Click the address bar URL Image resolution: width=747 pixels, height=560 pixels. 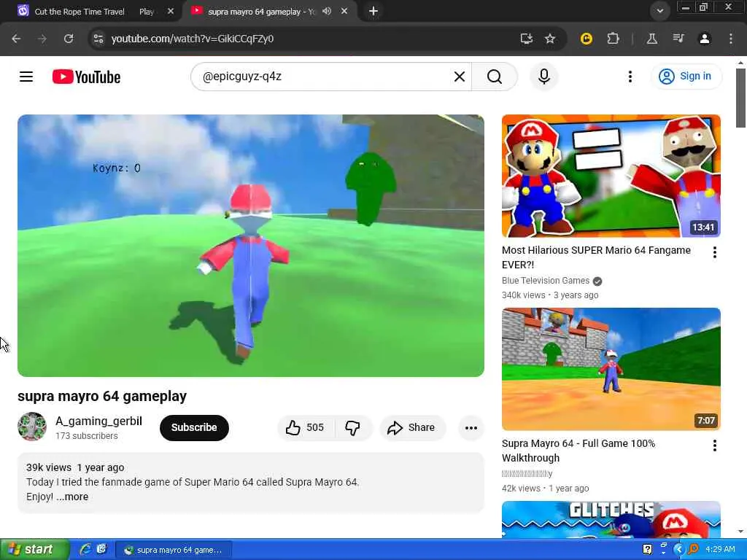[x=193, y=39]
